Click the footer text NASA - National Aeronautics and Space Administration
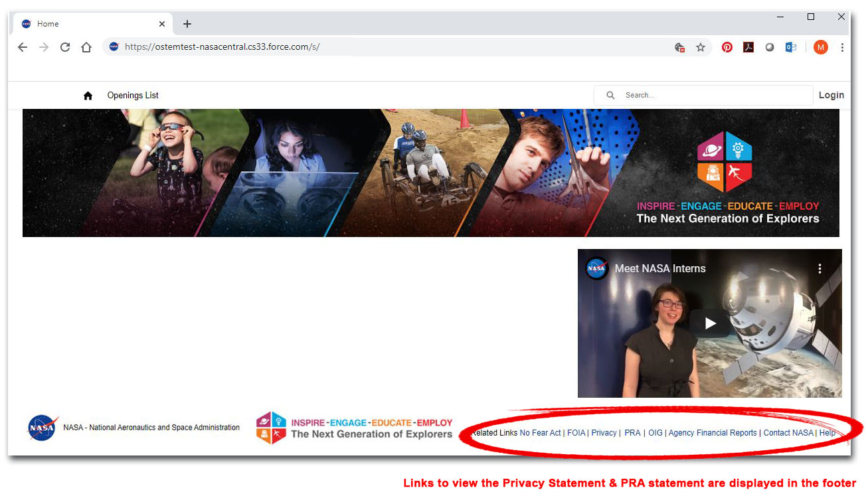The height and width of the screenshot is (496, 868). (x=151, y=428)
